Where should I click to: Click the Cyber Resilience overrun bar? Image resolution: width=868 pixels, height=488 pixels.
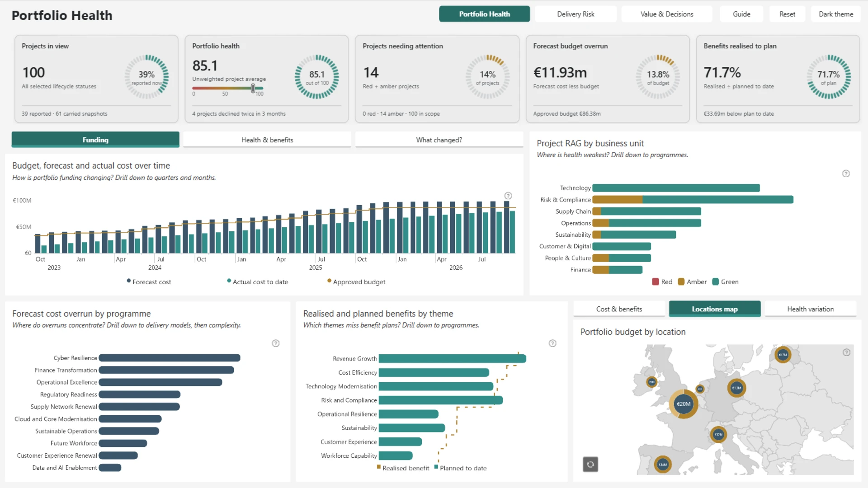tap(170, 358)
